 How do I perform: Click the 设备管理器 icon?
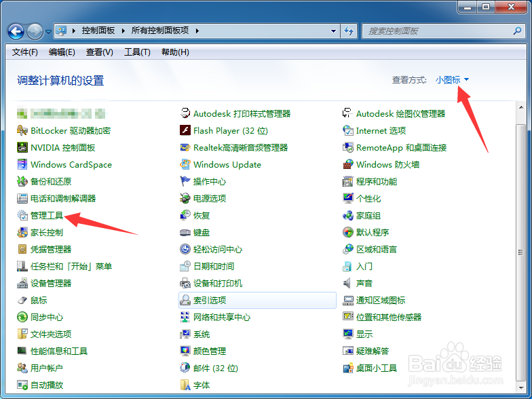[22, 284]
